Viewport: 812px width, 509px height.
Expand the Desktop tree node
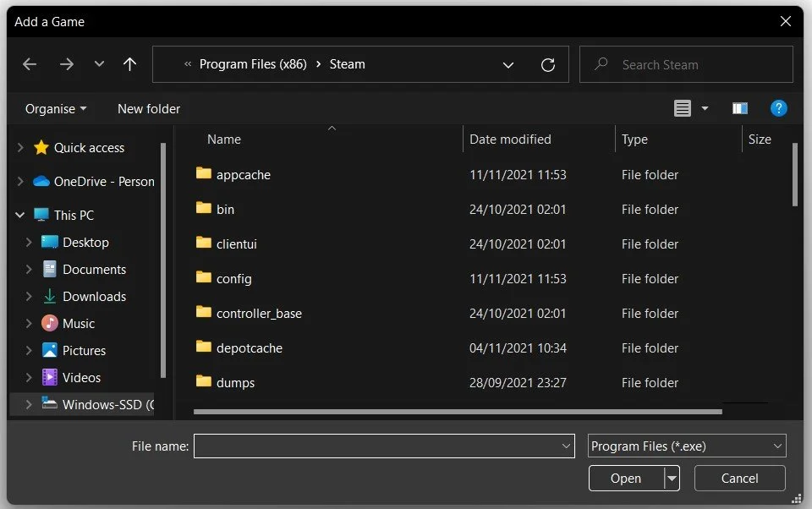(x=29, y=242)
